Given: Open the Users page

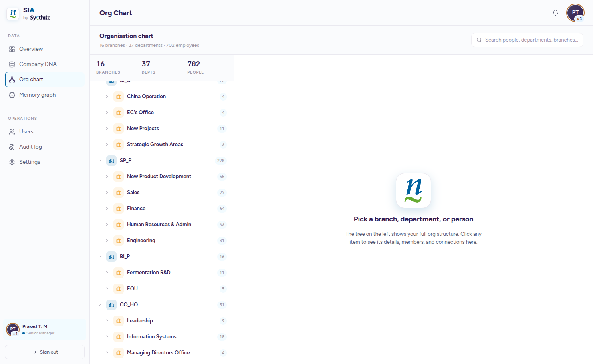Looking at the screenshot, I should [x=44, y=132].
